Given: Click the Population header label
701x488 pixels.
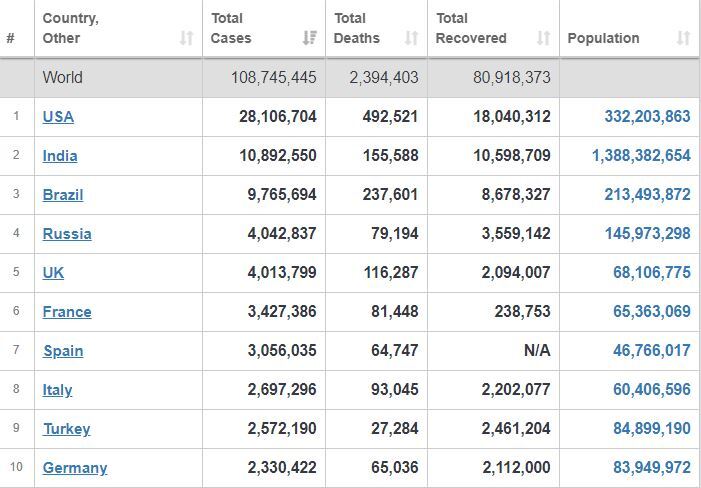Looking at the screenshot, I should click(x=603, y=38).
